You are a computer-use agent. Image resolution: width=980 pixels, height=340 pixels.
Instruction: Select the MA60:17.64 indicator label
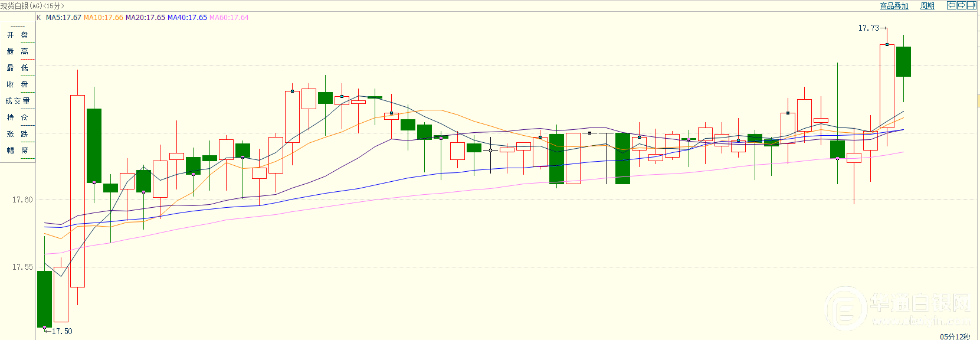pyautogui.click(x=229, y=18)
